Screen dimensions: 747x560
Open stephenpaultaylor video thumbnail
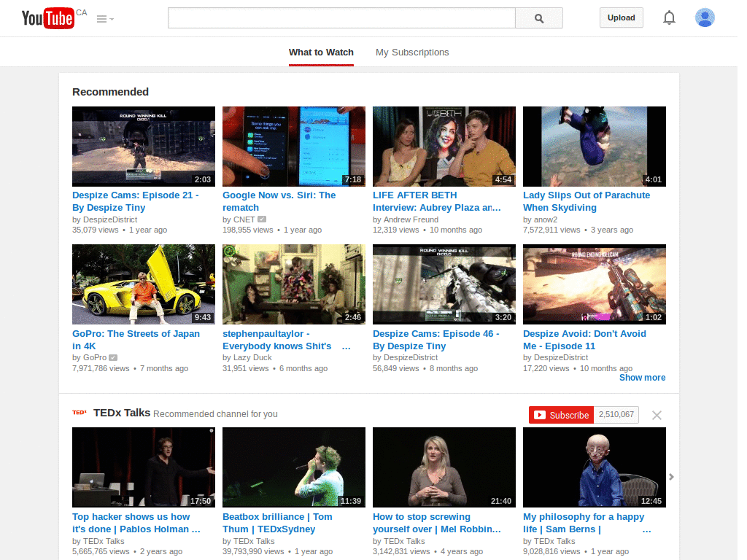(x=294, y=284)
